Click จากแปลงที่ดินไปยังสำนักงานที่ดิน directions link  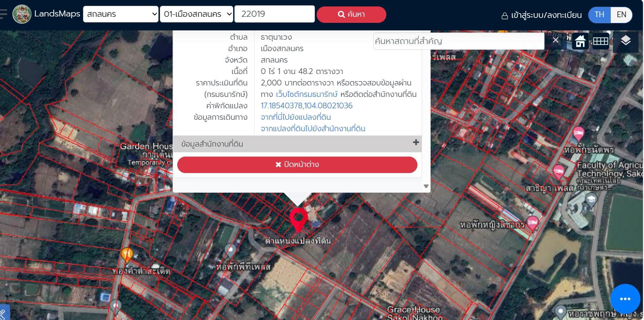(313, 129)
